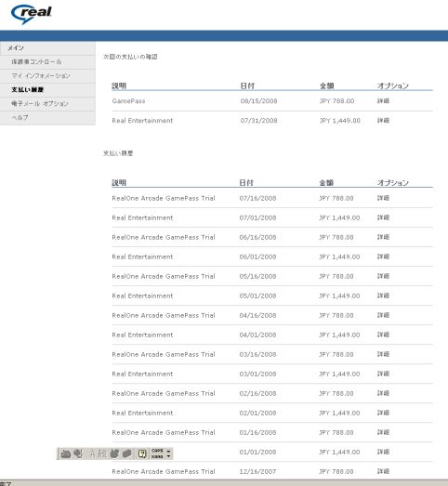The height and width of the screenshot is (486, 448).
Task: Click the 05/16/2008 date cell
Action: click(257, 276)
